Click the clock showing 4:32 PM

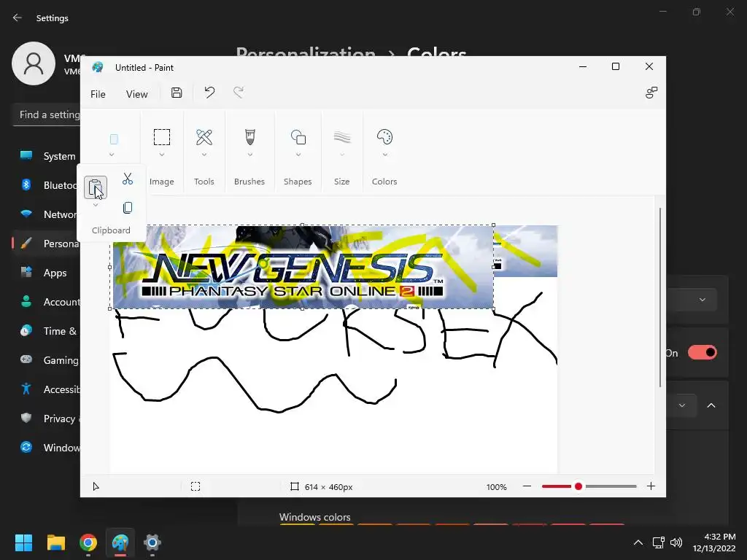pos(720,537)
